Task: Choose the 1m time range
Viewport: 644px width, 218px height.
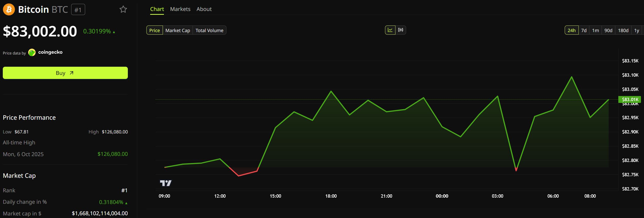Action: pyautogui.click(x=595, y=30)
